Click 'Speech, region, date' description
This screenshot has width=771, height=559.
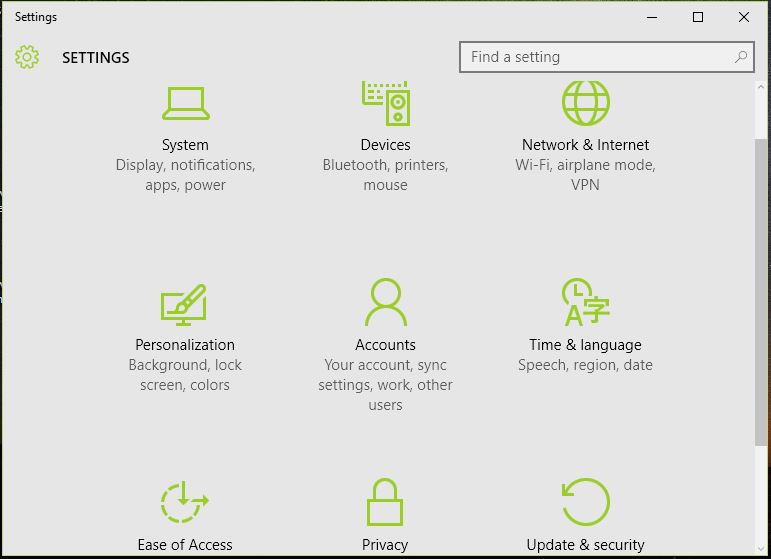click(585, 365)
